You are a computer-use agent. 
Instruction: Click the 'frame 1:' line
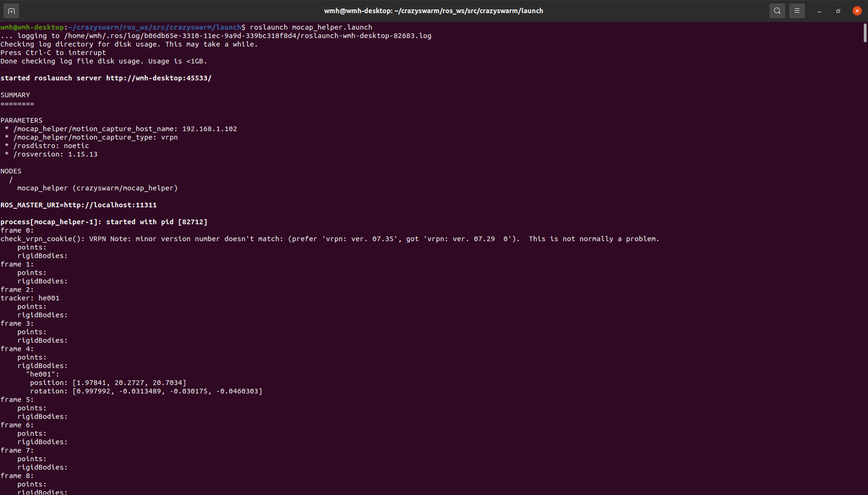coord(17,264)
